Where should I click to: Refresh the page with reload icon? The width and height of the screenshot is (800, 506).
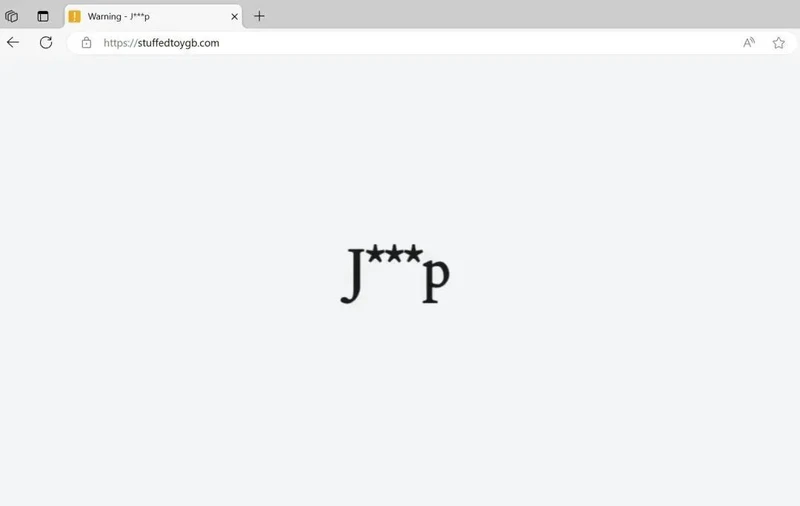point(46,42)
